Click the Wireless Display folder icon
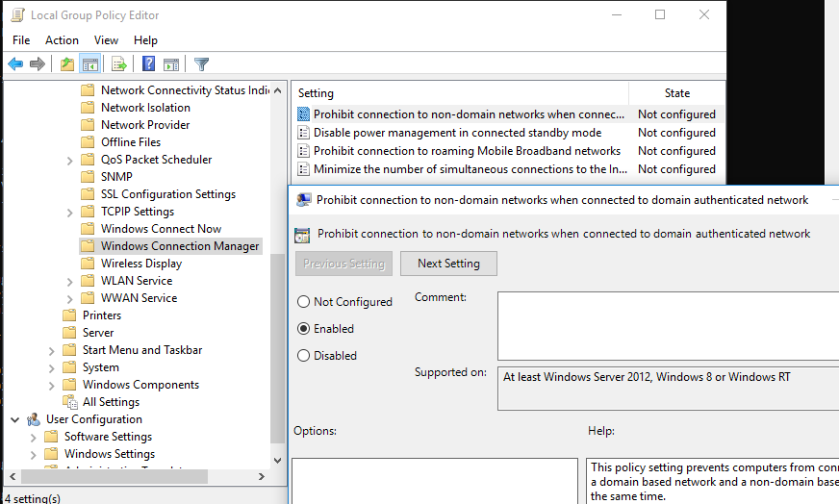 click(x=88, y=264)
